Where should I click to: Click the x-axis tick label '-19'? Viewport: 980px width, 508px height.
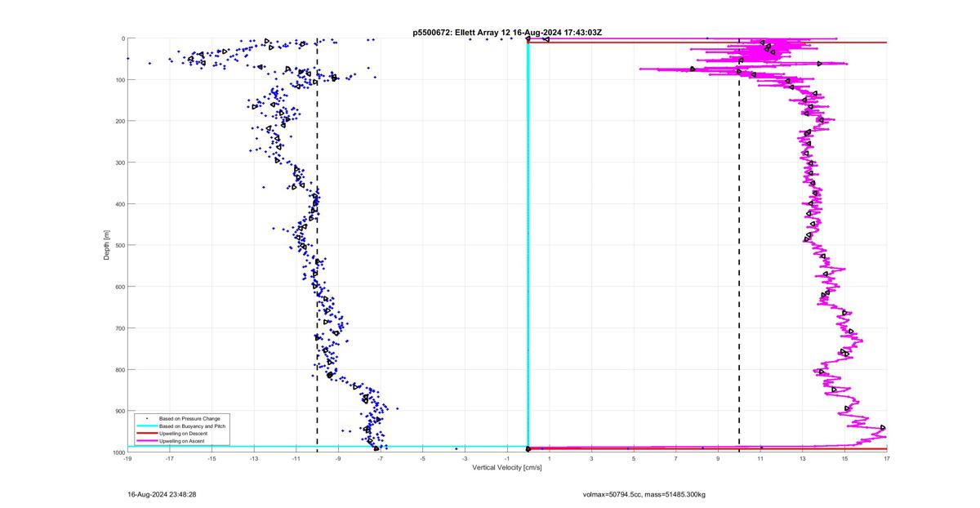pyautogui.click(x=127, y=459)
